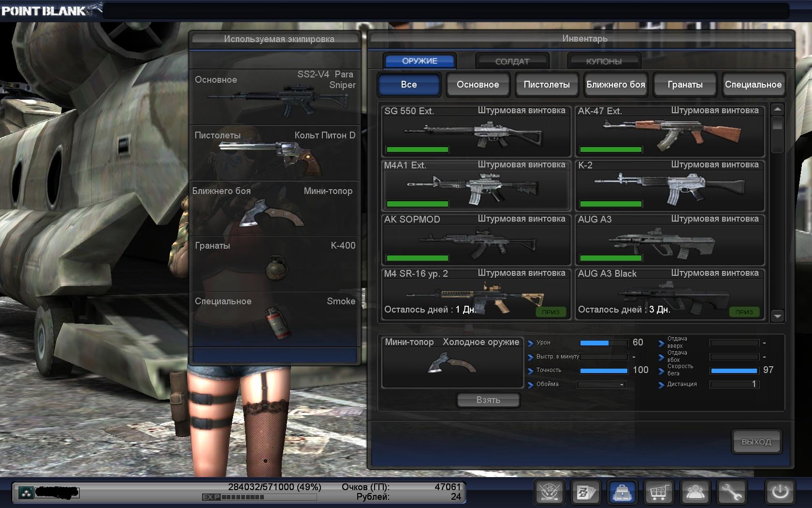Select the Оружие tab

pyautogui.click(x=420, y=61)
